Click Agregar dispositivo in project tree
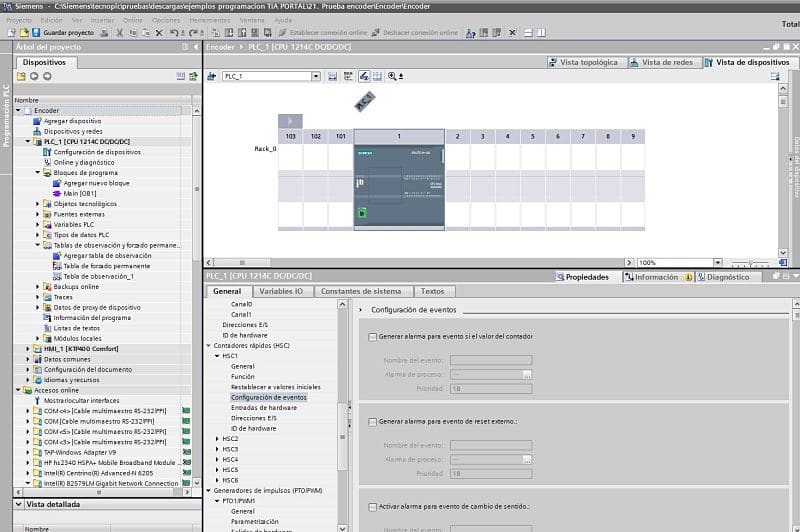Image resolution: width=800 pixels, height=532 pixels. (71, 121)
